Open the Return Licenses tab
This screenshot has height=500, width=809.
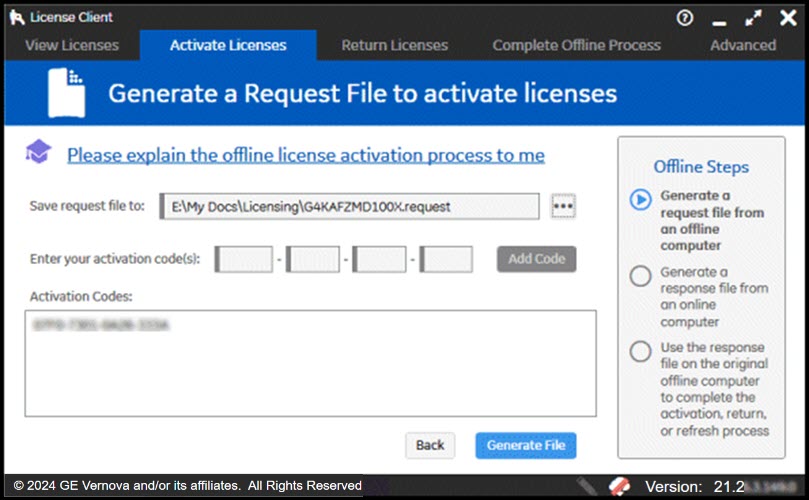point(395,45)
